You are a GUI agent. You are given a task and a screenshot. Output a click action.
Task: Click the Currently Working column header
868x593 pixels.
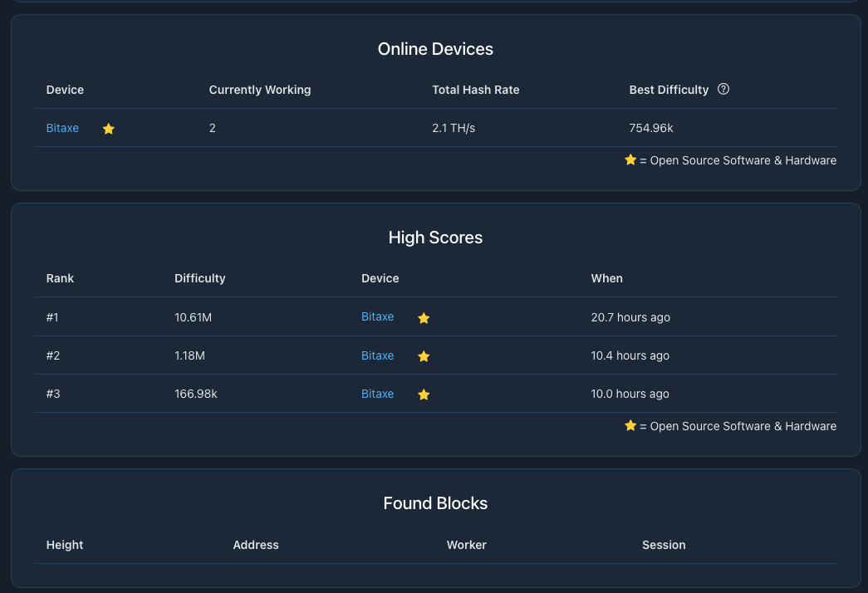pyautogui.click(x=260, y=90)
